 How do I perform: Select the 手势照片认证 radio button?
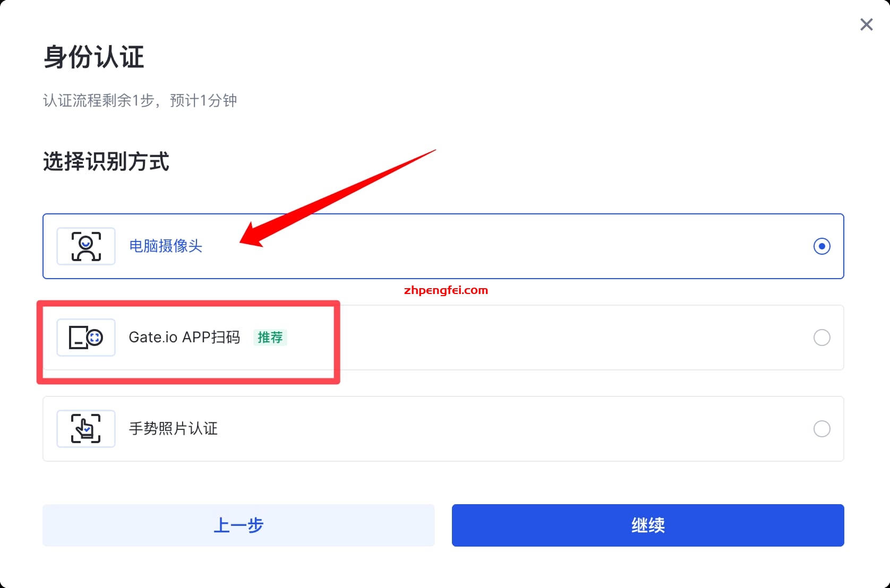[x=821, y=429]
